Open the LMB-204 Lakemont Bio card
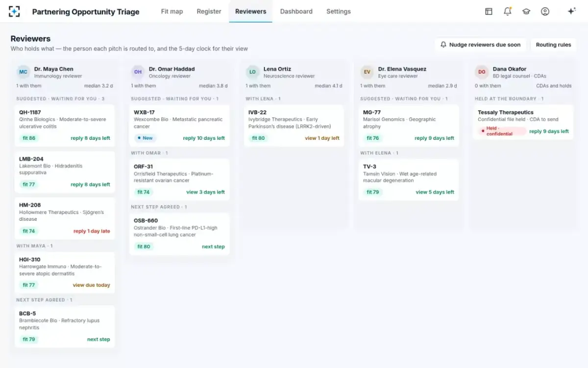 65,172
